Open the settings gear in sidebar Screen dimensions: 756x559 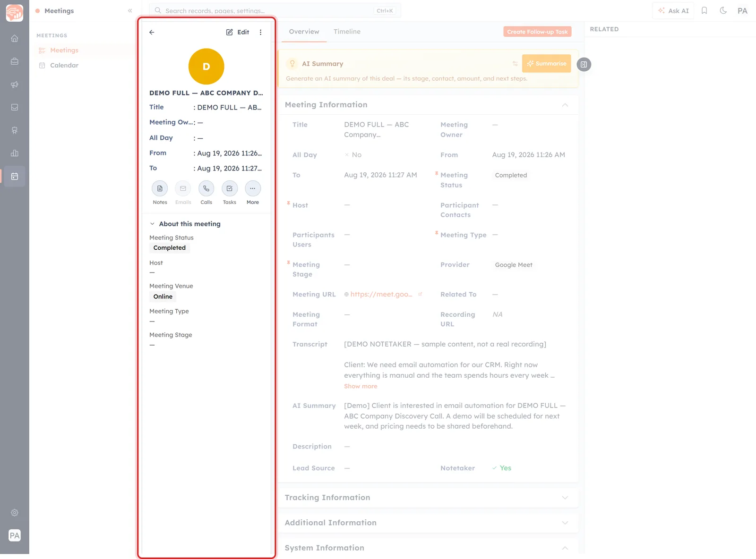15,513
